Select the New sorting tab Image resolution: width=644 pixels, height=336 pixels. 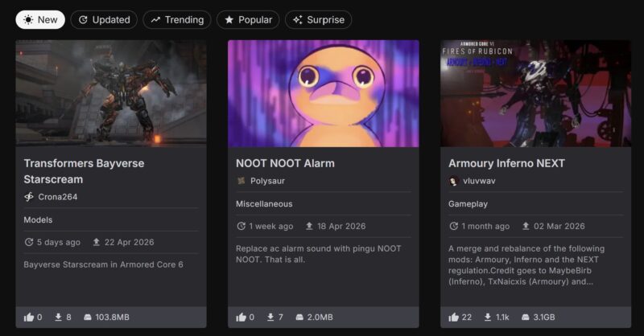40,19
